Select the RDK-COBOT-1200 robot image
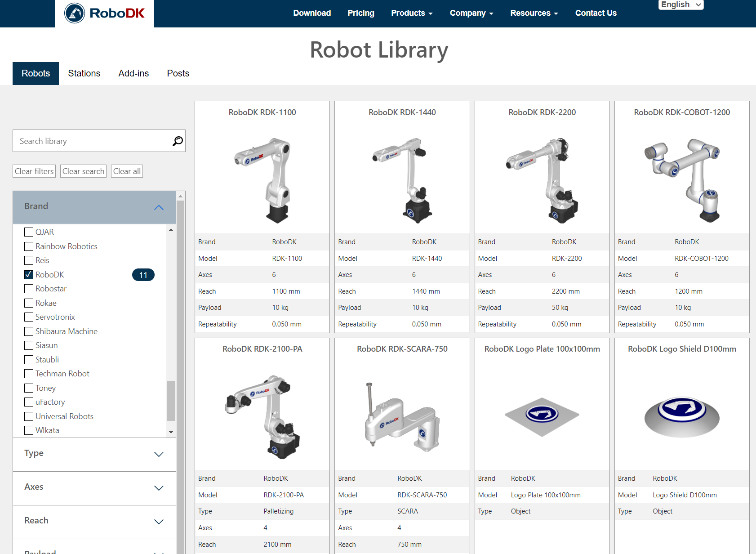Viewport: 756px width, 554px height. point(682,180)
